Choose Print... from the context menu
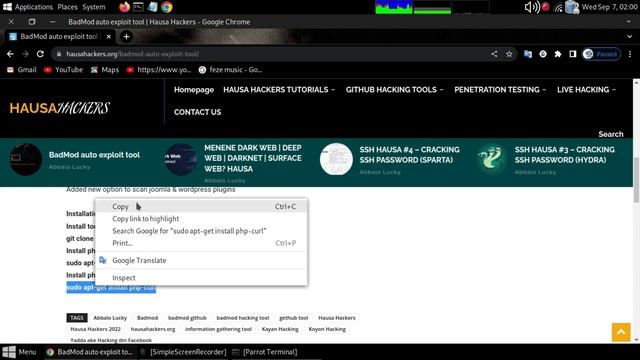This screenshot has height=360, width=640. (x=201, y=243)
